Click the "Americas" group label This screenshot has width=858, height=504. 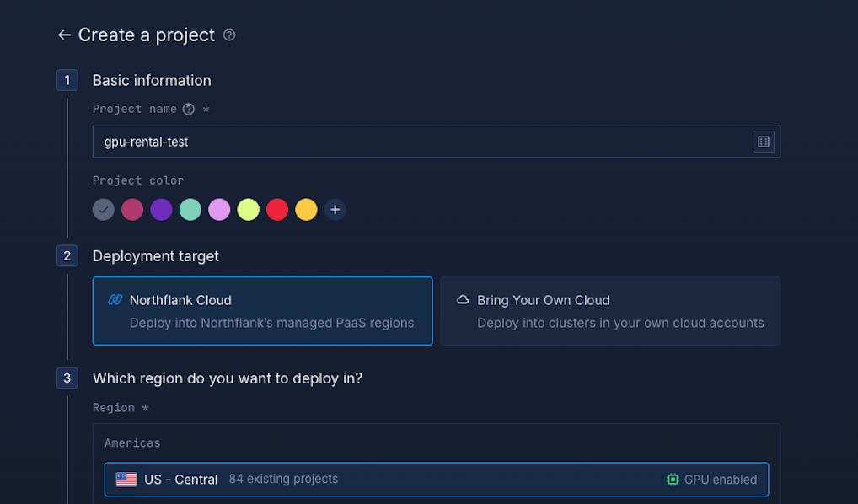point(132,442)
